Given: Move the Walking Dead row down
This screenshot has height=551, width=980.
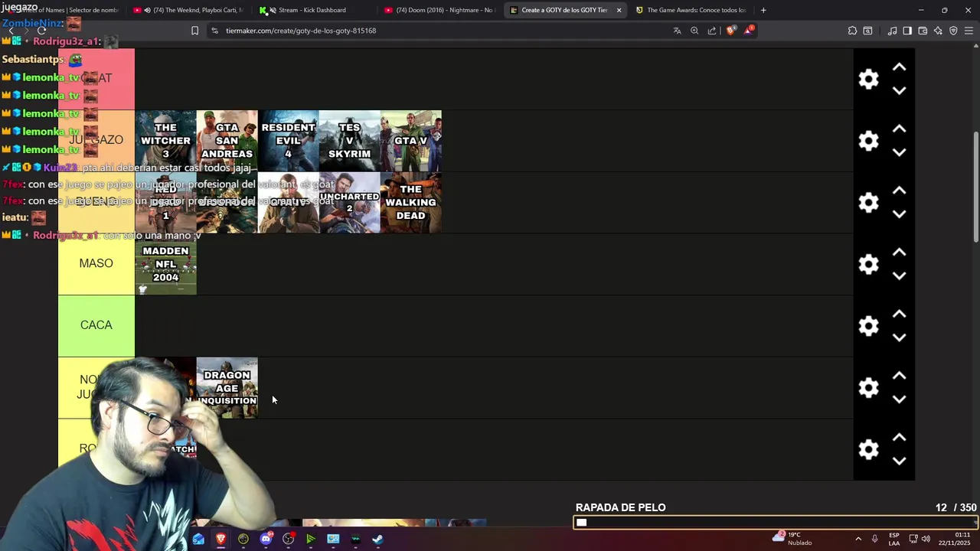Looking at the screenshot, I should pos(900,214).
